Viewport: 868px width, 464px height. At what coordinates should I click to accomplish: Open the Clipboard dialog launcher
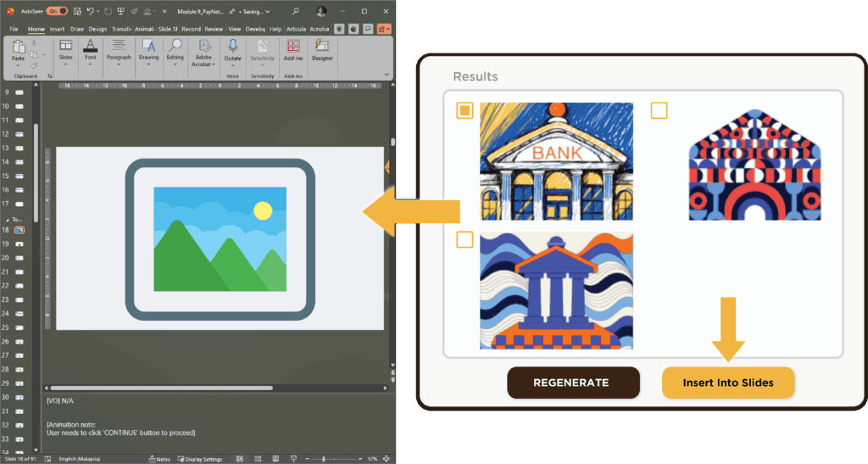click(x=50, y=75)
